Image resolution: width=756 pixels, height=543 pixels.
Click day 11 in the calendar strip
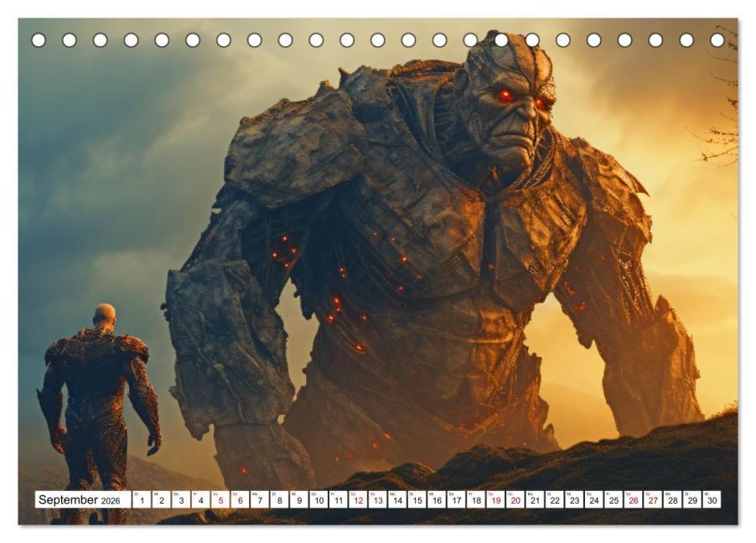(x=339, y=499)
